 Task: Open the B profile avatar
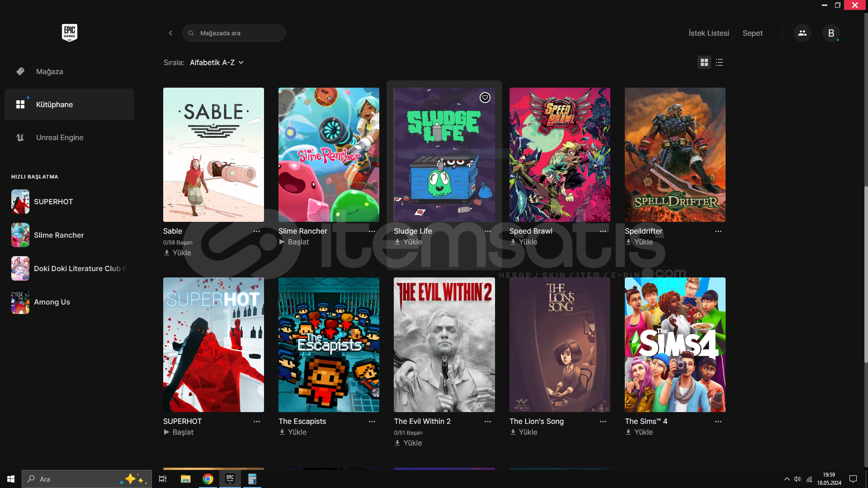tap(831, 33)
